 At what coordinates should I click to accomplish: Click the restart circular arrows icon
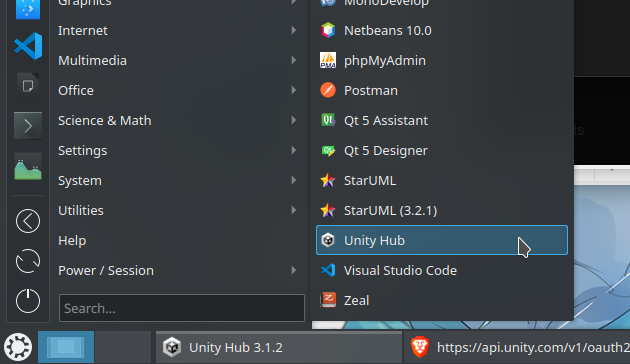28,261
